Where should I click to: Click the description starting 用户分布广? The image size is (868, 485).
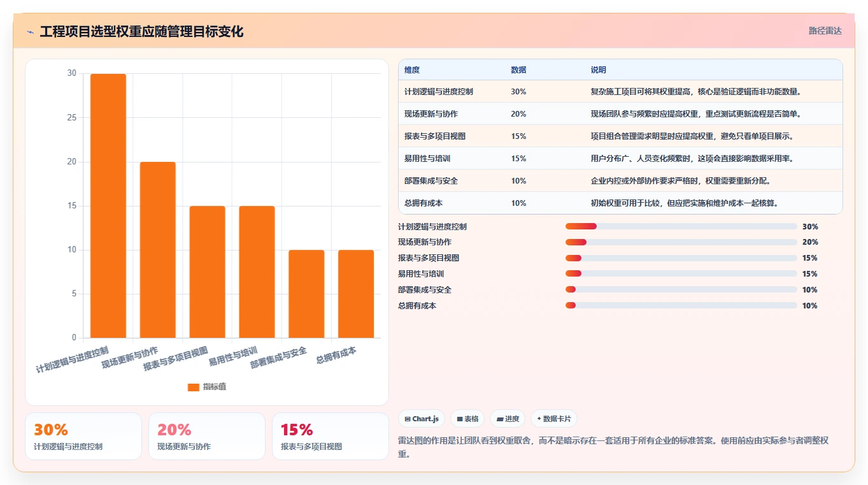coord(692,159)
